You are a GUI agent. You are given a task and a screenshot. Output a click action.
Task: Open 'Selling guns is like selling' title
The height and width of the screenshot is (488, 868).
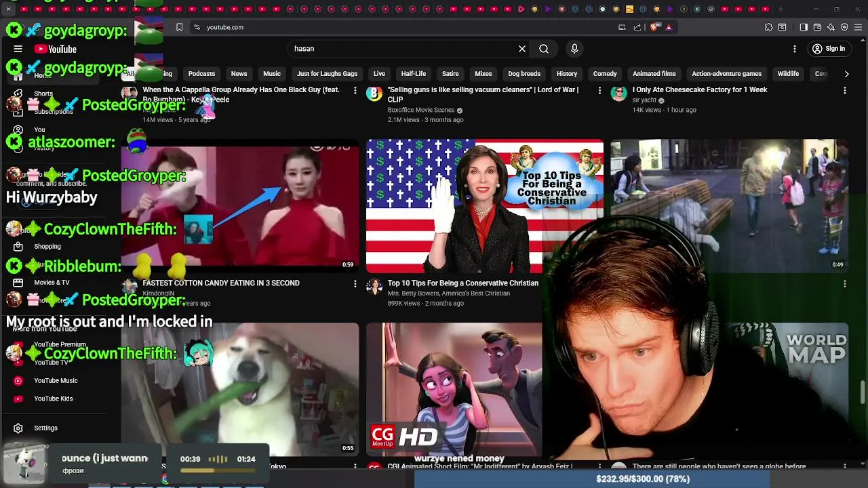[x=483, y=94]
